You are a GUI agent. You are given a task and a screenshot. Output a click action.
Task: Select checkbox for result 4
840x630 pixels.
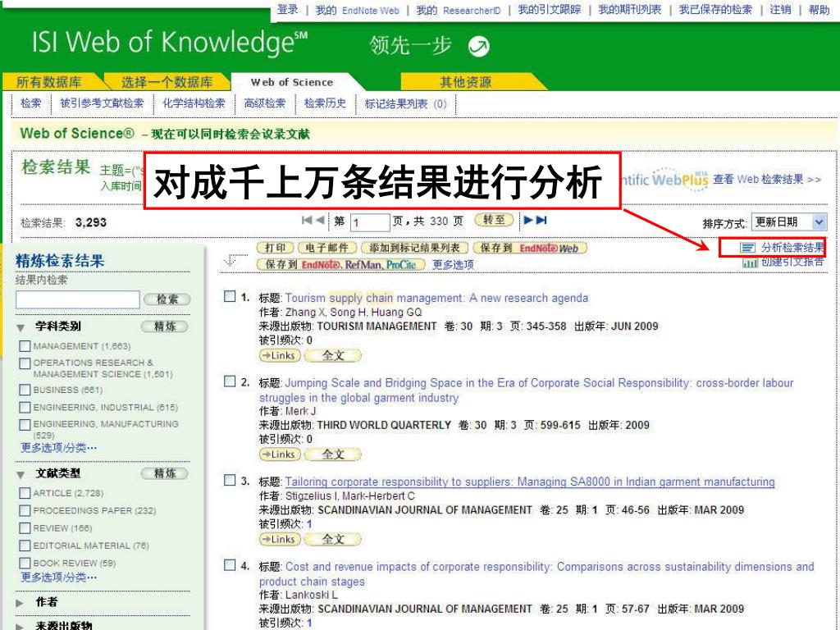tap(230, 565)
